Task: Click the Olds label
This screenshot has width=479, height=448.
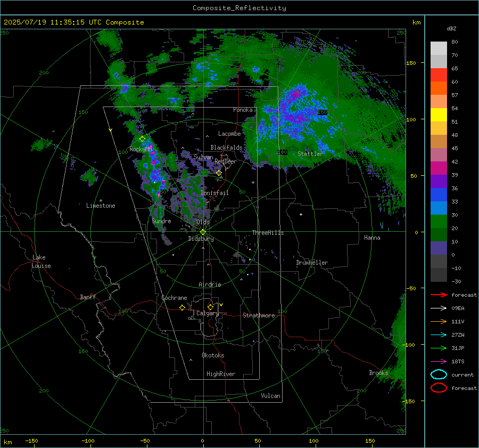Action: (203, 222)
